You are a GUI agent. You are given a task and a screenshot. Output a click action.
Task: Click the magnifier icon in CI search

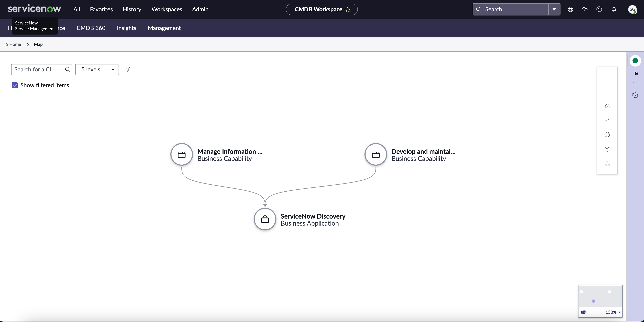pyautogui.click(x=67, y=69)
